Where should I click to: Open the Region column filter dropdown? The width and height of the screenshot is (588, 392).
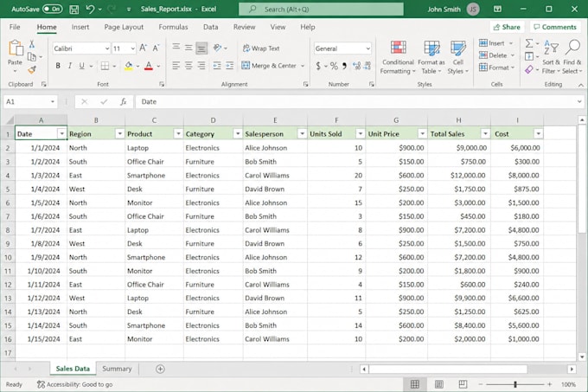tap(119, 134)
